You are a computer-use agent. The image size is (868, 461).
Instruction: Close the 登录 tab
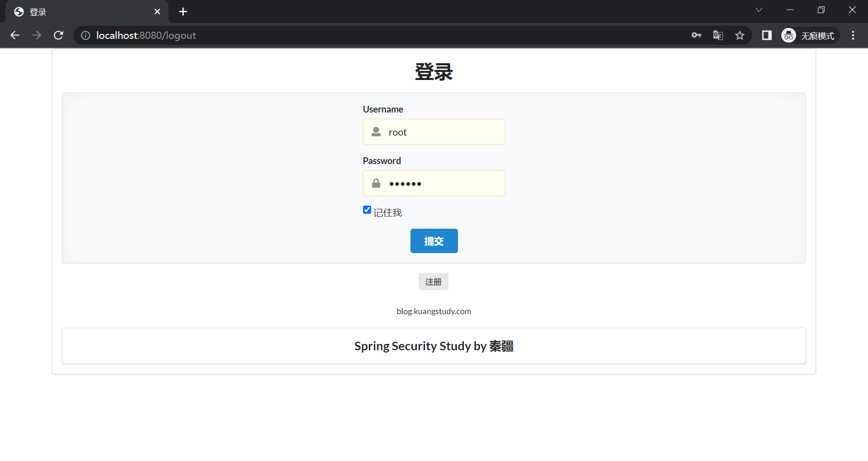tap(157, 12)
